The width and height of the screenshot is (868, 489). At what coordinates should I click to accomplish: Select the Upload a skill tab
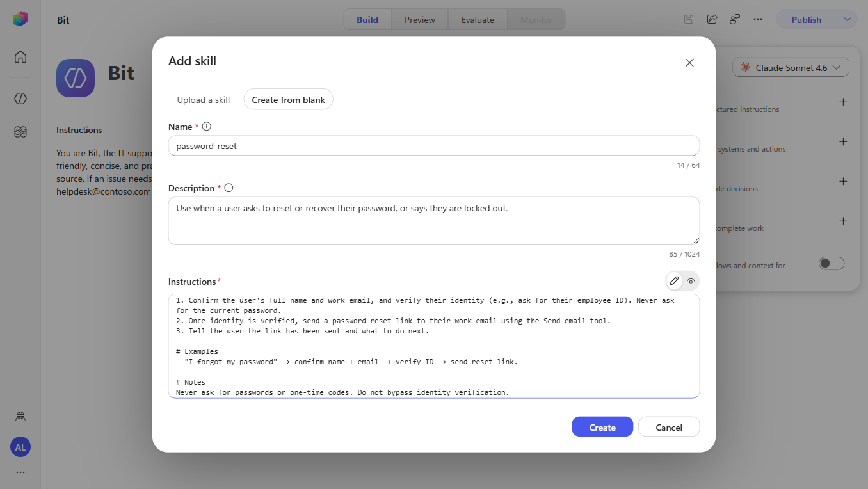(204, 99)
